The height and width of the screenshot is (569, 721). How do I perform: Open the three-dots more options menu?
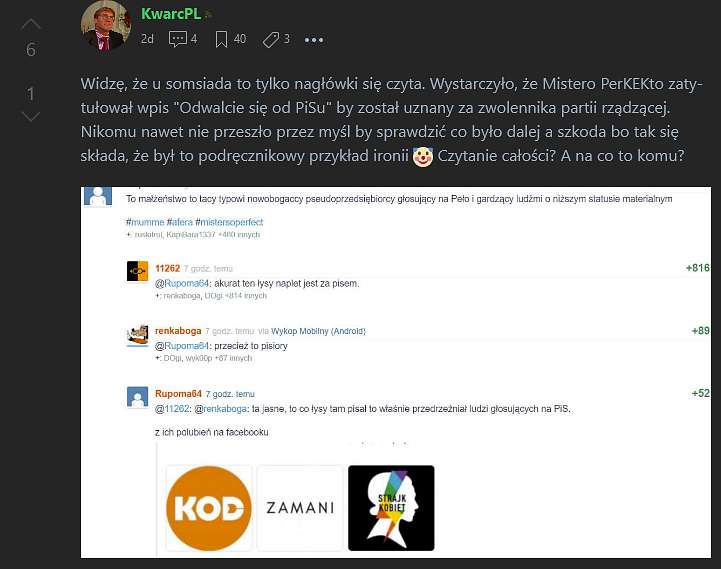(x=314, y=40)
